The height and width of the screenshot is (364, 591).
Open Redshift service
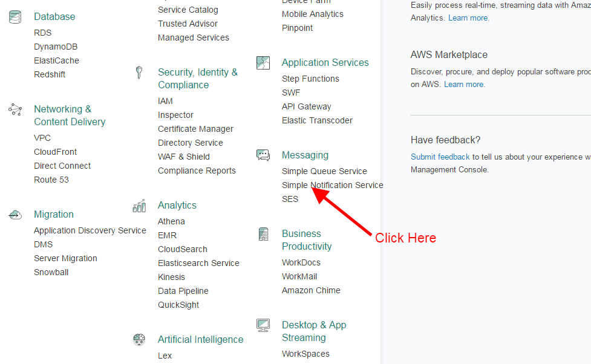coord(50,74)
